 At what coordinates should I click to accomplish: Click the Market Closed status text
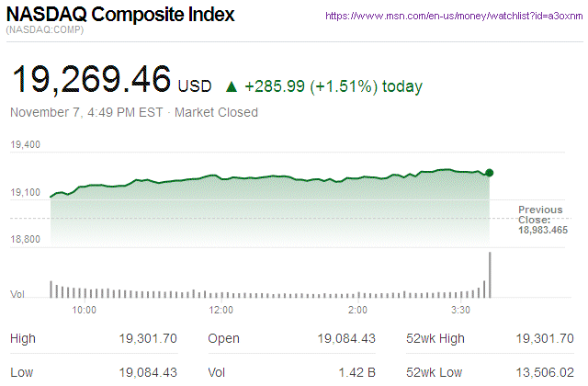[x=216, y=113]
